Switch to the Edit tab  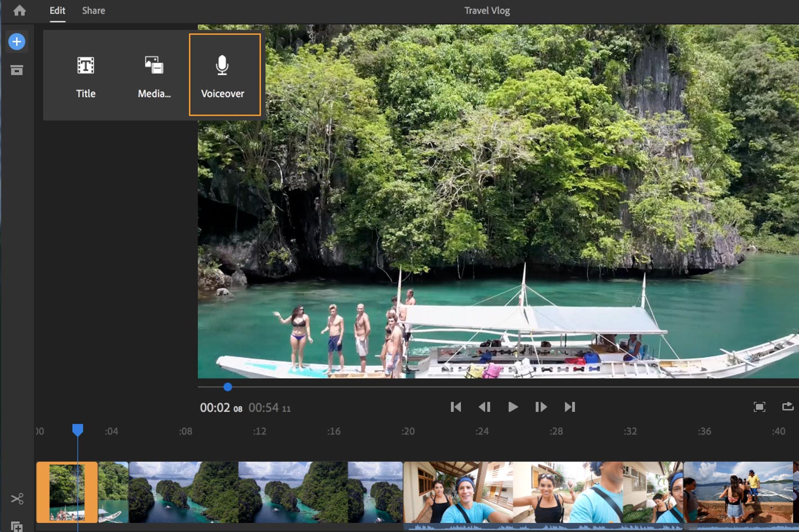coord(57,11)
